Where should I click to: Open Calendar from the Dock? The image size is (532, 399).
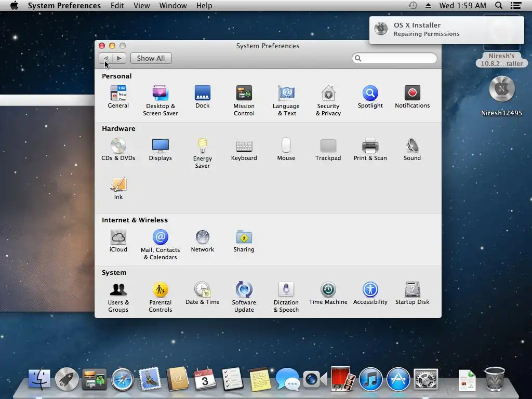pos(205,378)
